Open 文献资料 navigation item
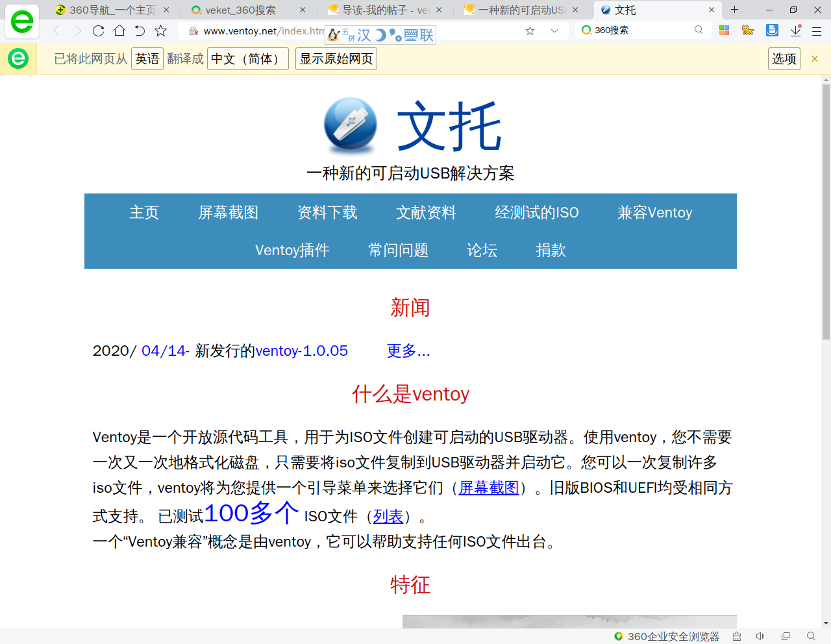The image size is (831, 644). (x=426, y=213)
